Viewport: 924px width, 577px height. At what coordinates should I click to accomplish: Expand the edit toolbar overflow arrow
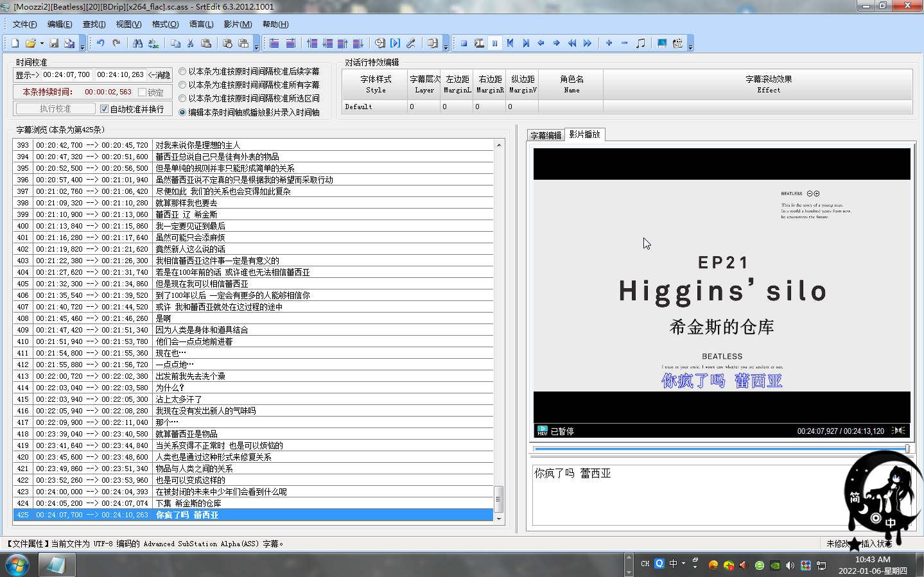click(x=256, y=45)
